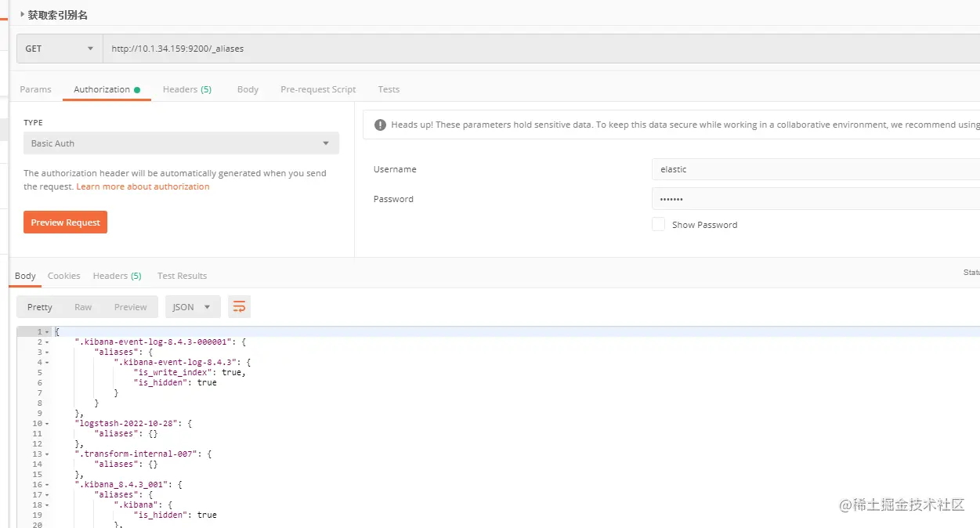Collapse JSON fold arrow on line 2
Viewport: 980px width, 528px height.
tap(47, 342)
